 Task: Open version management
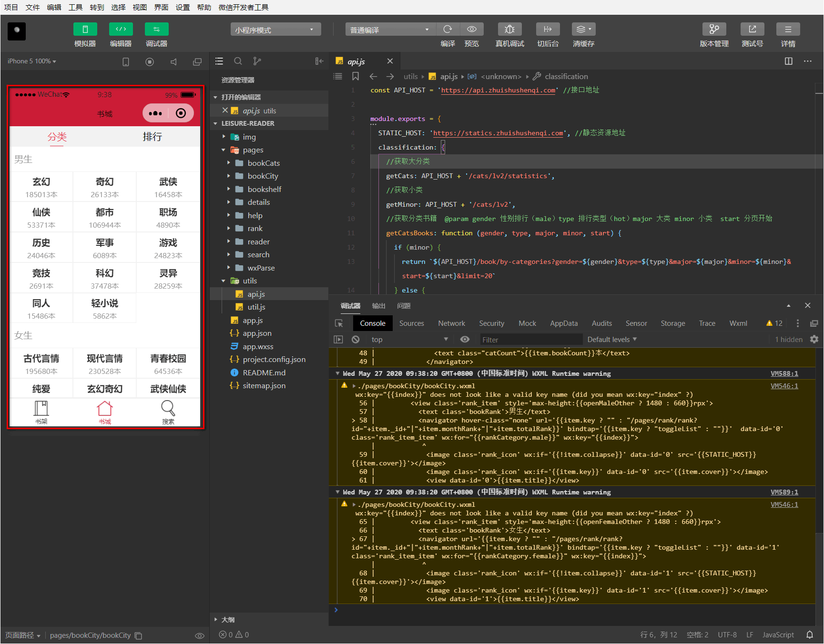point(714,29)
